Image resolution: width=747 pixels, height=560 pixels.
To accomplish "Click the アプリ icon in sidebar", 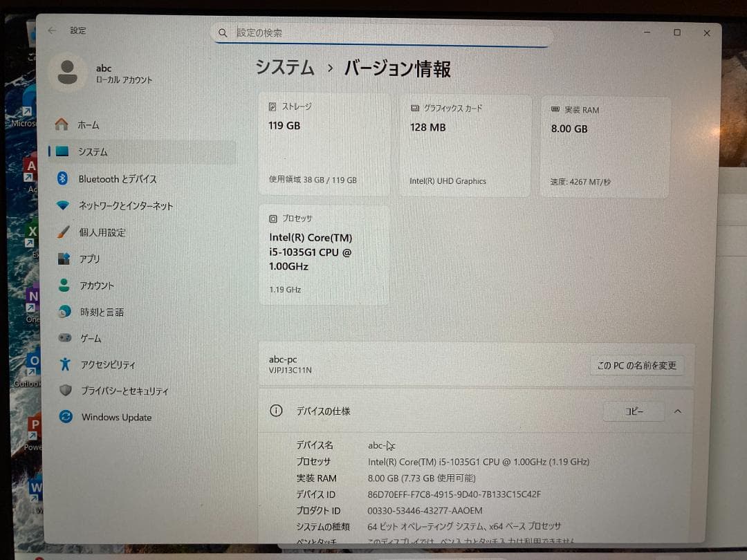I will click(64, 259).
